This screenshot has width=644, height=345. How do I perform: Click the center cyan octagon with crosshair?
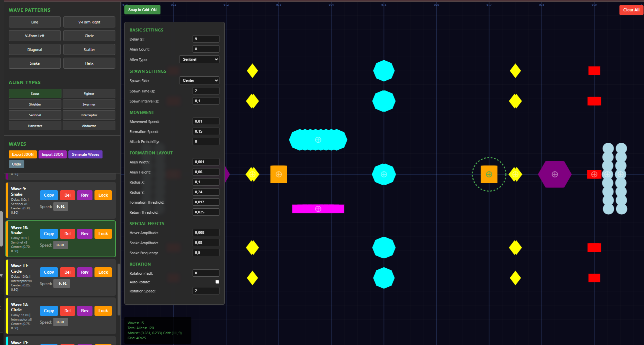[x=384, y=174]
